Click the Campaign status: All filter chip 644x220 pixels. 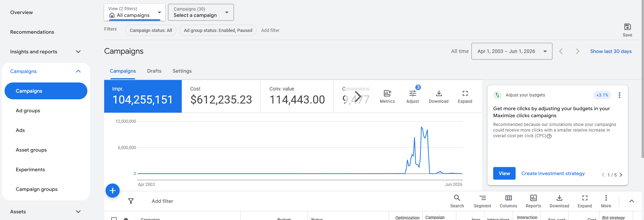(x=151, y=30)
